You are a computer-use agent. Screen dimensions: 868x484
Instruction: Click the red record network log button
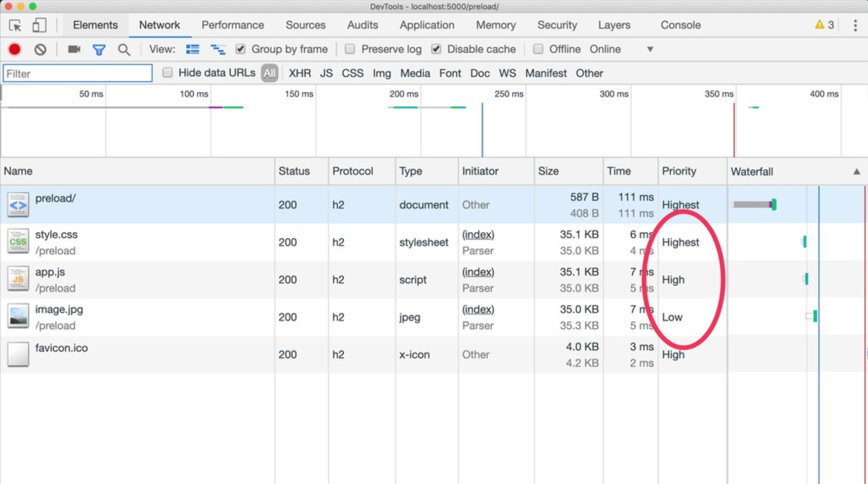click(15, 49)
